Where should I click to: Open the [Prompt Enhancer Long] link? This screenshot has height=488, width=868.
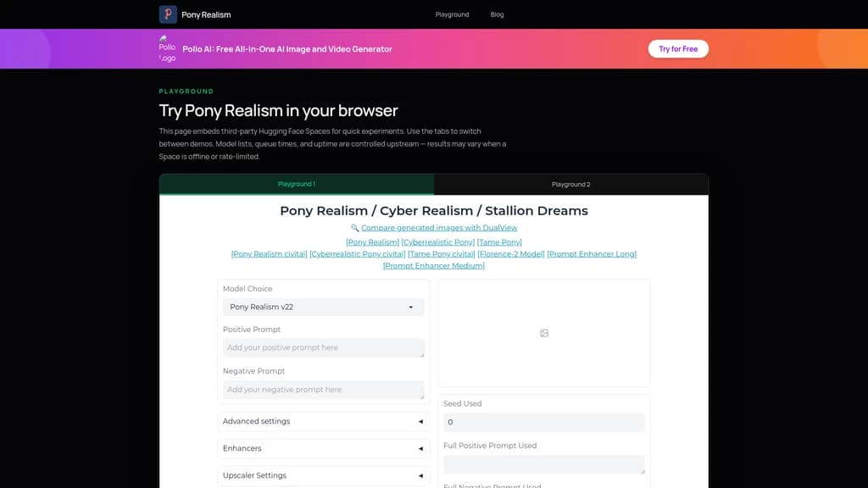click(x=592, y=254)
